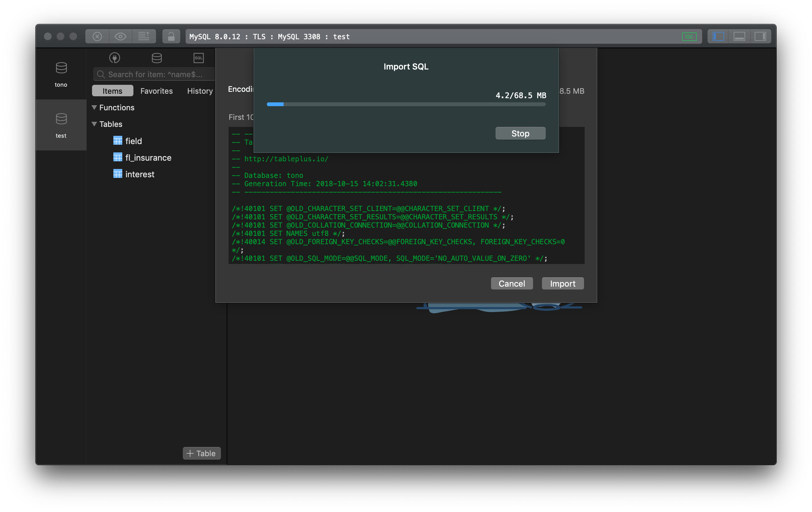Image resolution: width=812 pixels, height=512 pixels.
Task: Click the connection plug icon
Action: click(x=115, y=58)
